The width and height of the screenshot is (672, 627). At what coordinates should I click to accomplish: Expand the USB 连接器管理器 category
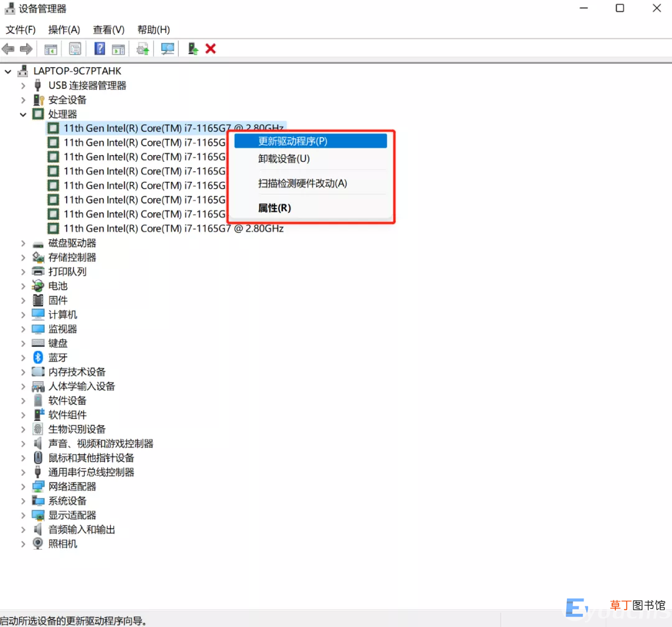pyautogui.click(x=23, y=86)
